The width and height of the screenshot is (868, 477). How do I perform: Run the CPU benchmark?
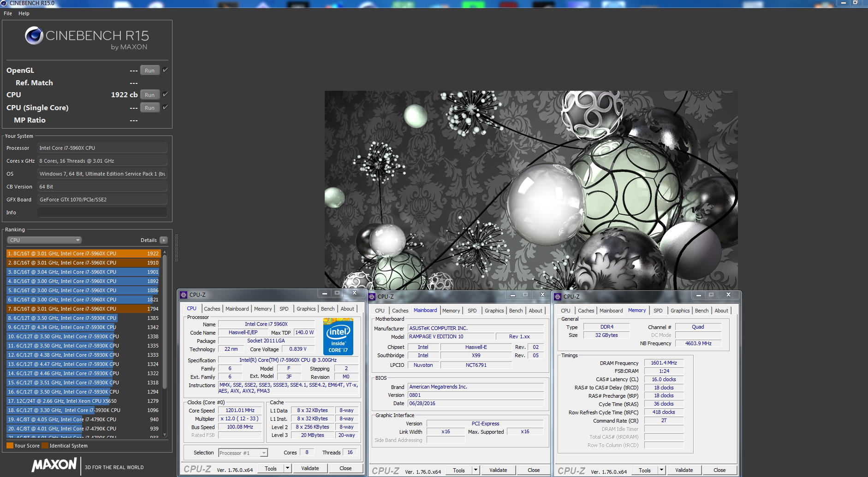(149, 95)
